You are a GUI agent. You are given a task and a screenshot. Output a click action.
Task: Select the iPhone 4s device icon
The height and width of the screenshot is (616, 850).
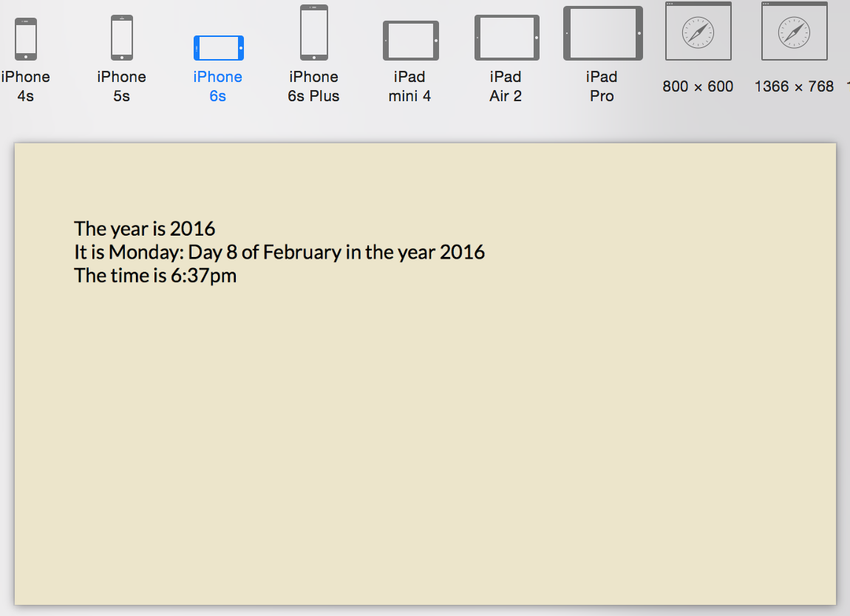pos(26,38)
